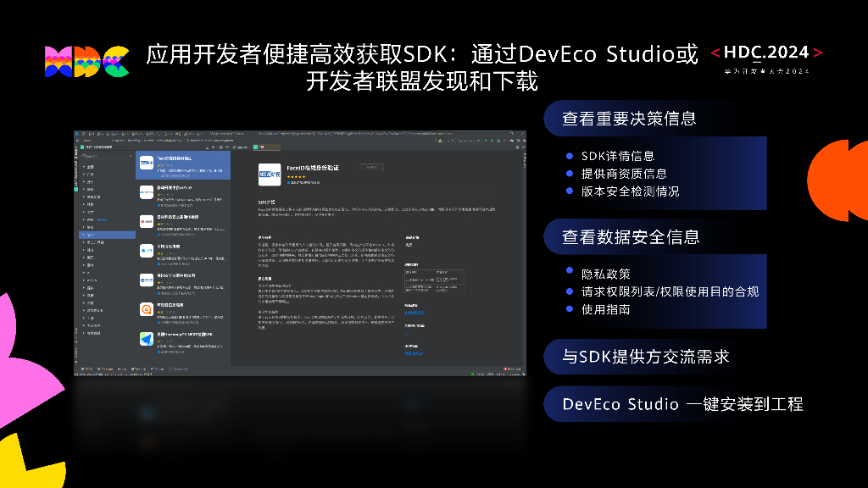This screenshot has height=488, width=868.
Task: Select the FaceID SDK list icon
Action: point(147,161)
